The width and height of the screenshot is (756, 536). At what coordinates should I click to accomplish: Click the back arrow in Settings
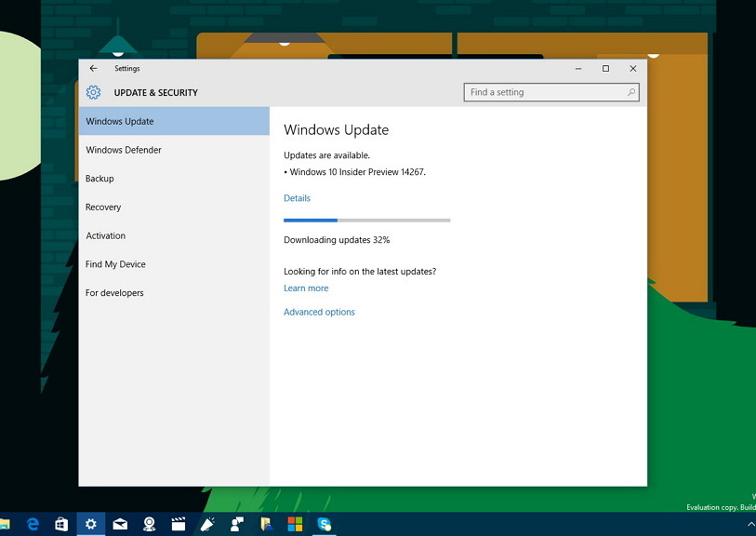click(92, 68)
